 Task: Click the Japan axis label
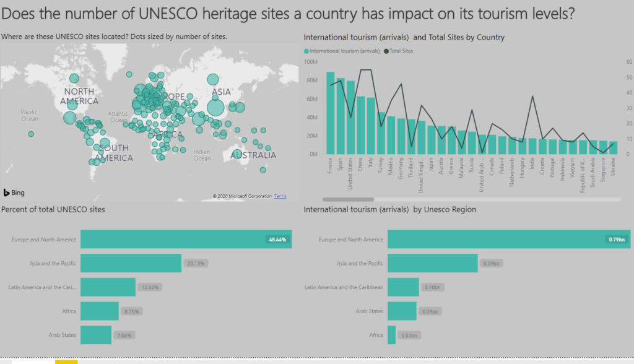(431, 165)
